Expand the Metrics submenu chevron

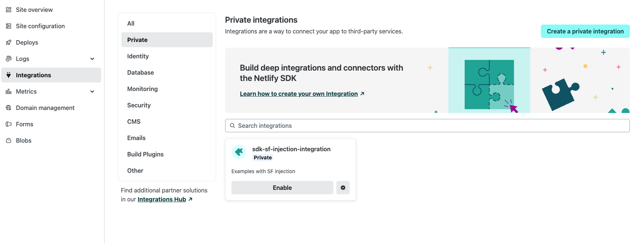[x=92, y=91]
